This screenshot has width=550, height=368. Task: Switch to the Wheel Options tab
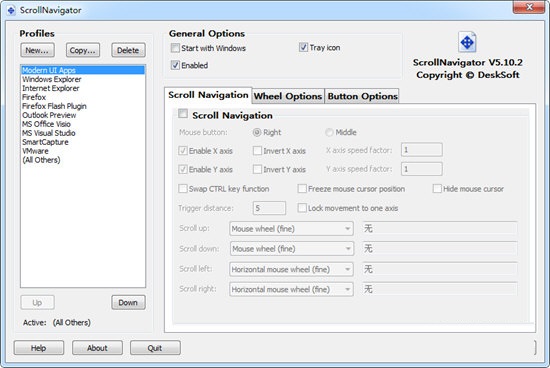[288, 96]
